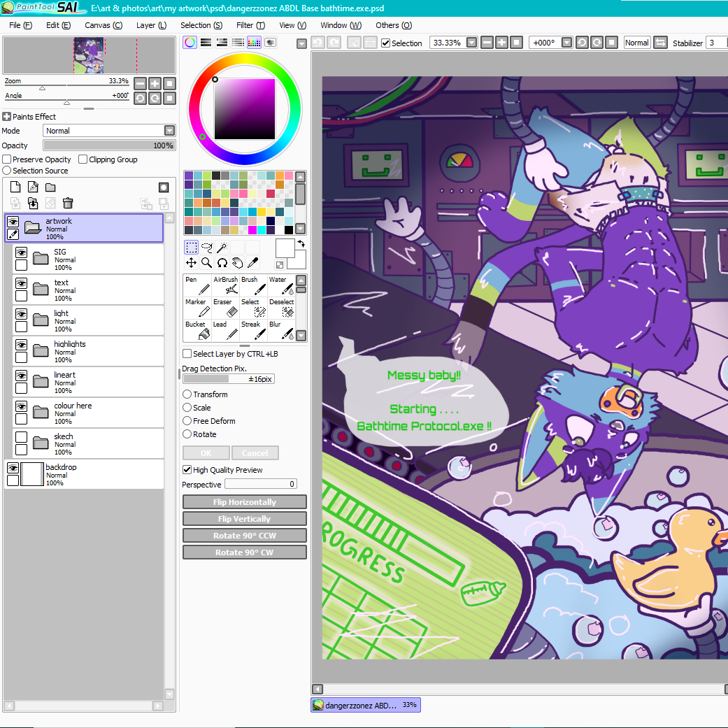Click Rotate 90° CW button
The image size is (728, 728).
245,552
